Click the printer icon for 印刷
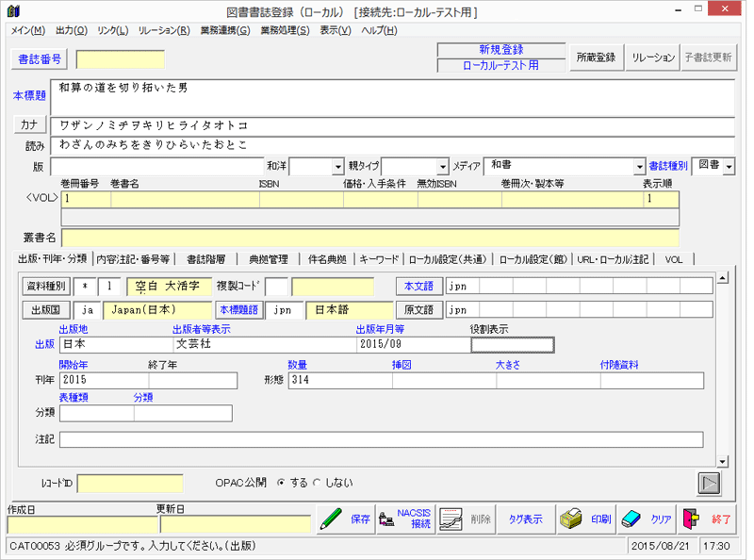This screenshot has height=560, width=754. (x=571, y=519)
